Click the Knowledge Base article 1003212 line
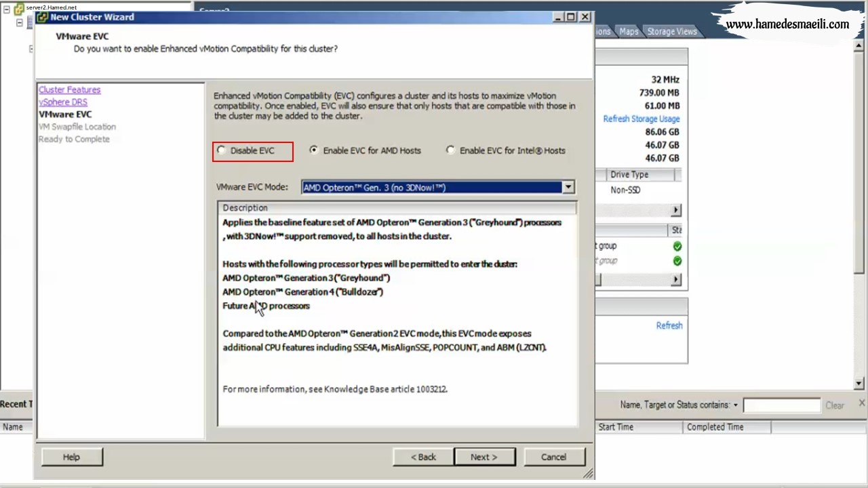 (x=335, y=389)
